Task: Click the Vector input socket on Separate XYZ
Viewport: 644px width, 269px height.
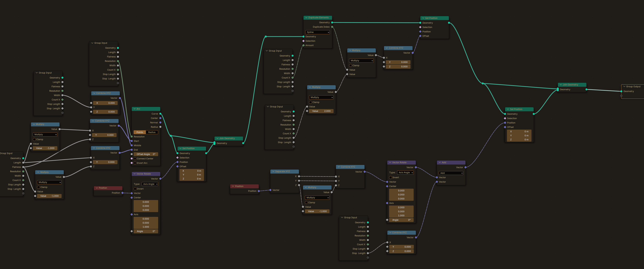Action: (x=270, y=190)
